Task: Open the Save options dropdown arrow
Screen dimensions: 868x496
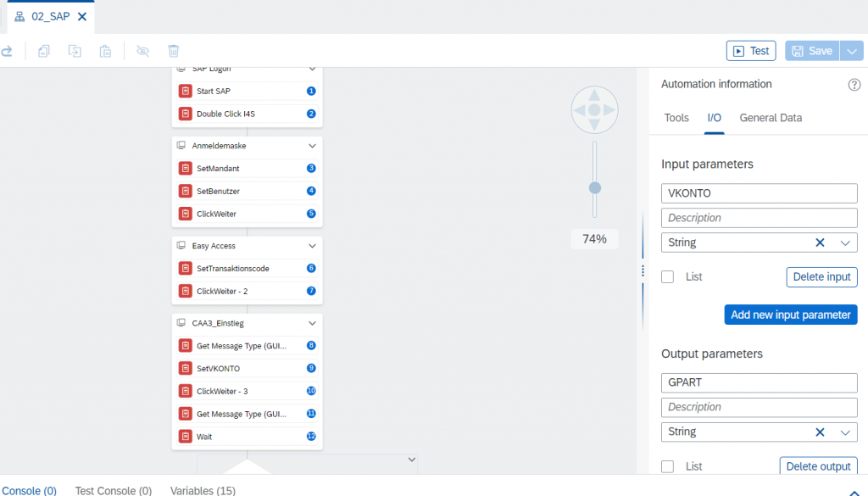Action: [851, 51]
